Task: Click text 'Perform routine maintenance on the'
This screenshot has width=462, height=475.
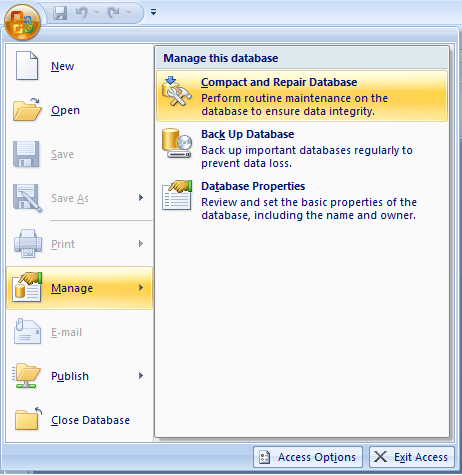Action: click(x=295, y=98)
